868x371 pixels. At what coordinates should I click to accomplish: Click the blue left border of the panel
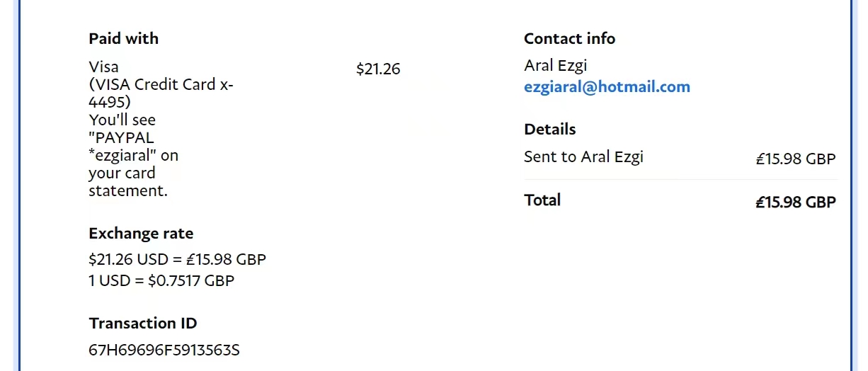tap(19, 184)
